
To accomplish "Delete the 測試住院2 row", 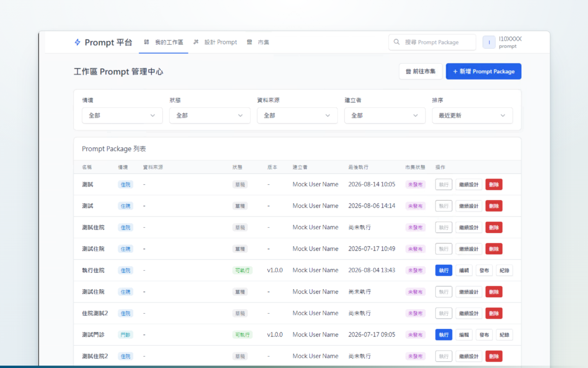I will 494,356.
